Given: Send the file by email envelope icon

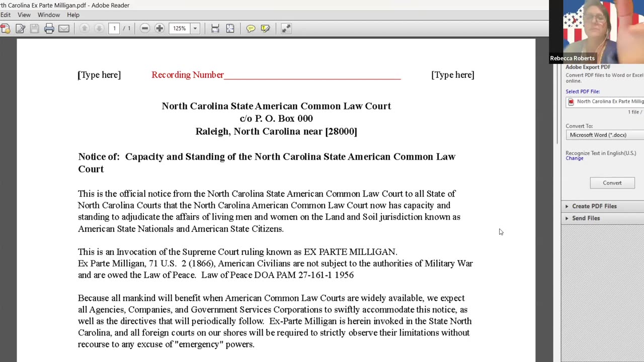Looking at the screenshot, I should pos(64,29).
